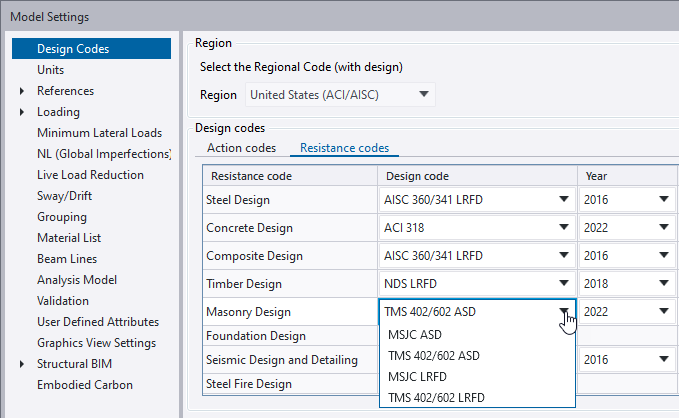Switch to the Action codes tab
Viewport: 679px width, 418px height.
click(x=241, y=148)
